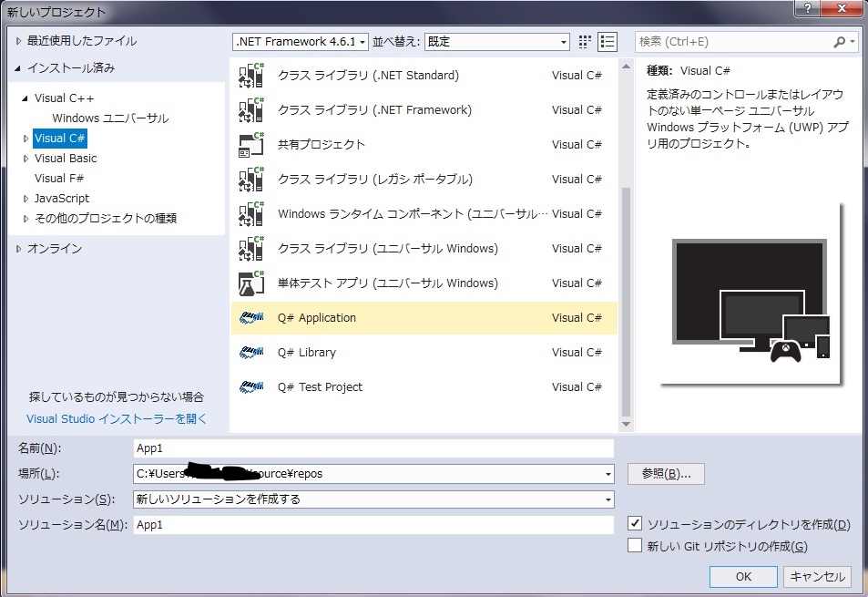
Task: Select Windows ユニバーサル under Visual C++
Action: pyautogui.click(x=110, y=118)
